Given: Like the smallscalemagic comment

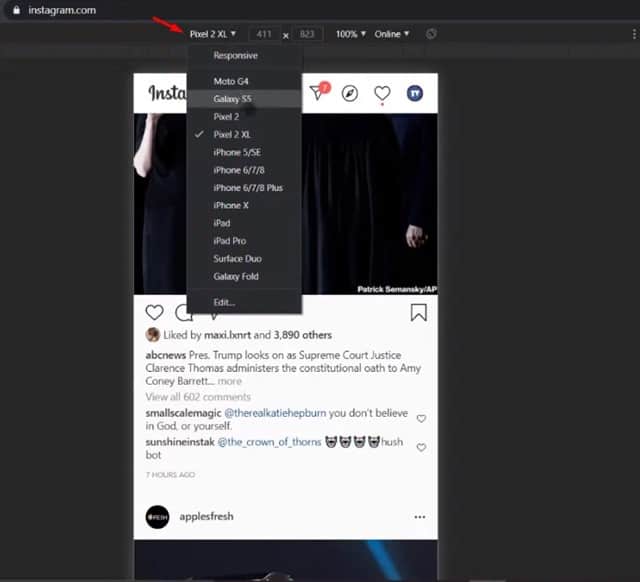Looking at the screenshot, I should point(421,419).
